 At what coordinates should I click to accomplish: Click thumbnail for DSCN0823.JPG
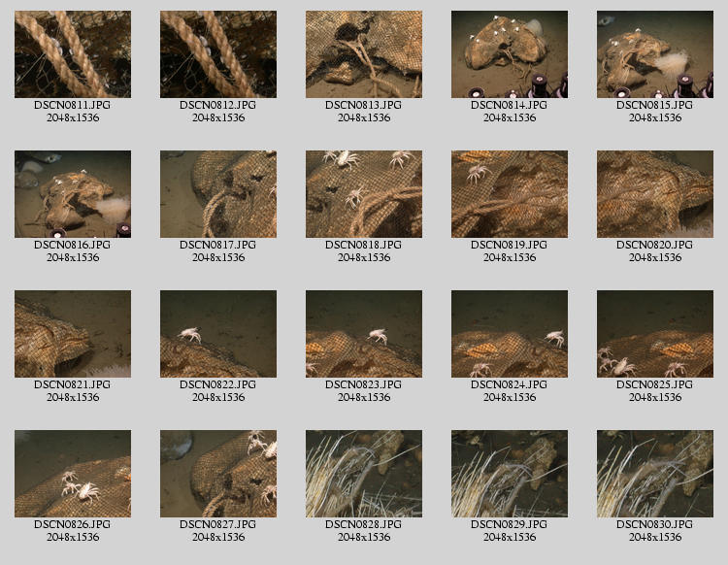364,334
